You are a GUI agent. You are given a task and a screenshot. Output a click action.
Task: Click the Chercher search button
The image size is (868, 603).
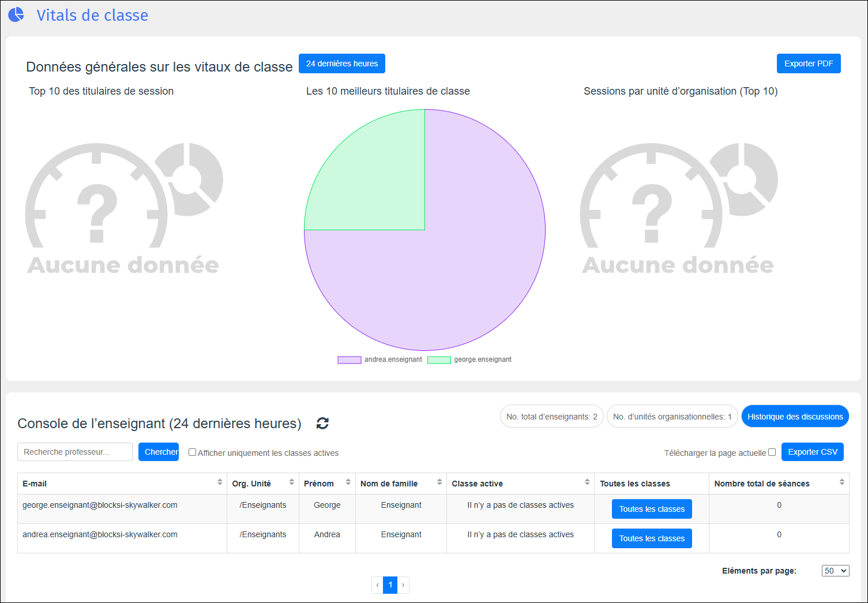[159, 452]
